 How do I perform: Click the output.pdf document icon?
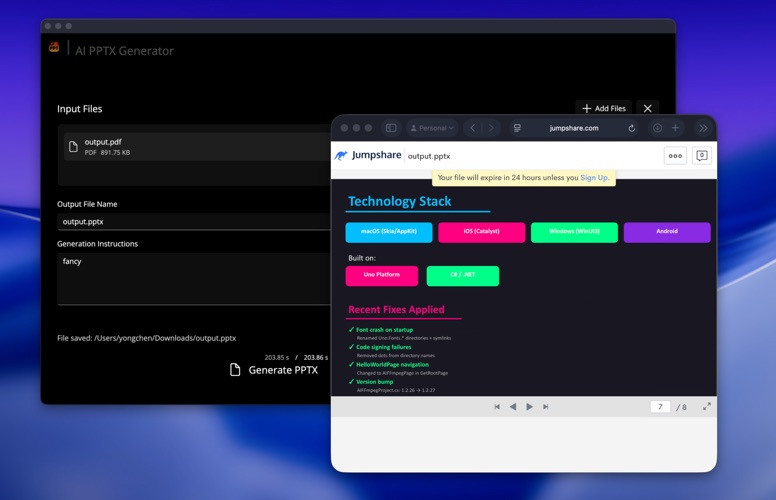pos(73,147)
